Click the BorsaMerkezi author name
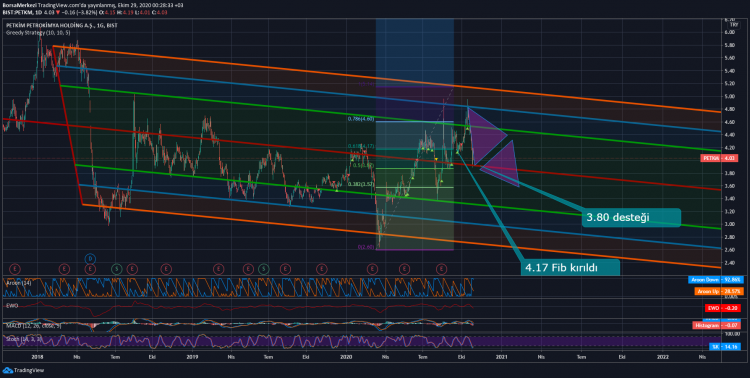The image size is (750, 378). click(x=19, y=5)
